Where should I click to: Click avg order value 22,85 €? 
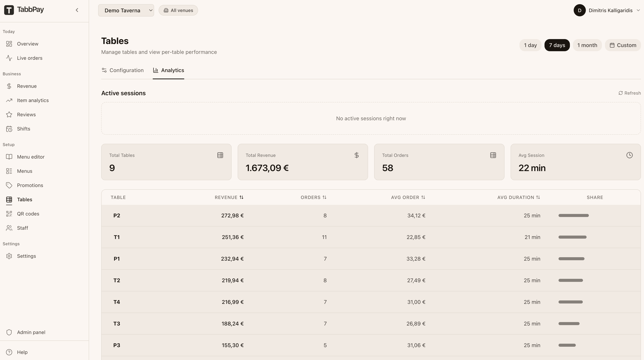[x=416, y=237]
